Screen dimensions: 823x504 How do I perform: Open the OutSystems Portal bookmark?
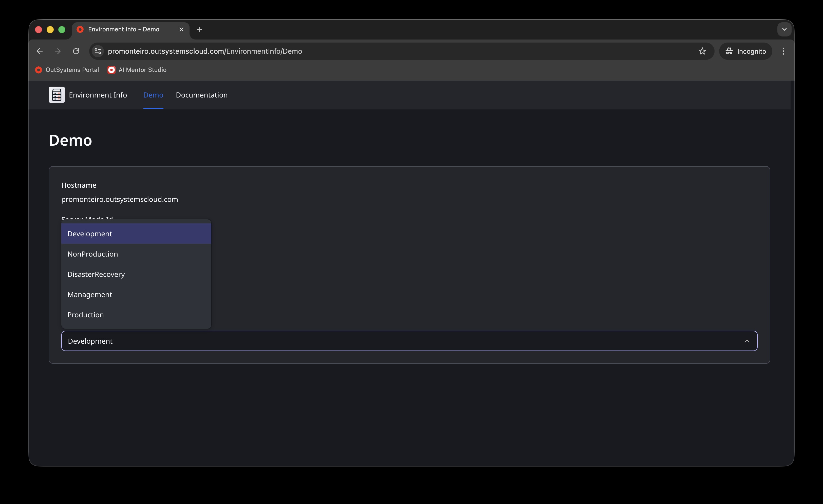67,70
